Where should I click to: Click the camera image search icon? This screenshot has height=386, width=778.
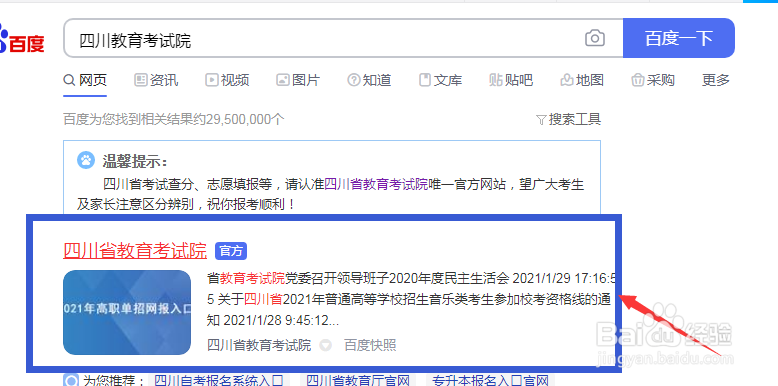click(594, 38)
